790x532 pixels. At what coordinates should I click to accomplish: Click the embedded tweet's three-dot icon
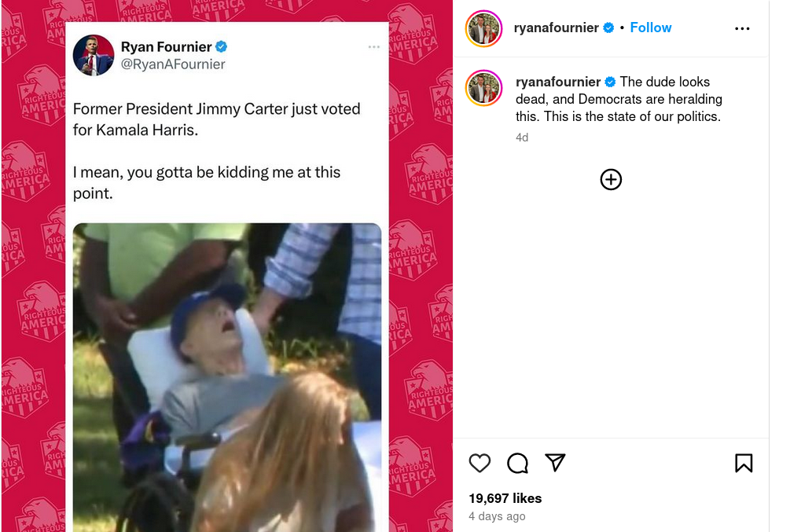[x=374, y=47]
